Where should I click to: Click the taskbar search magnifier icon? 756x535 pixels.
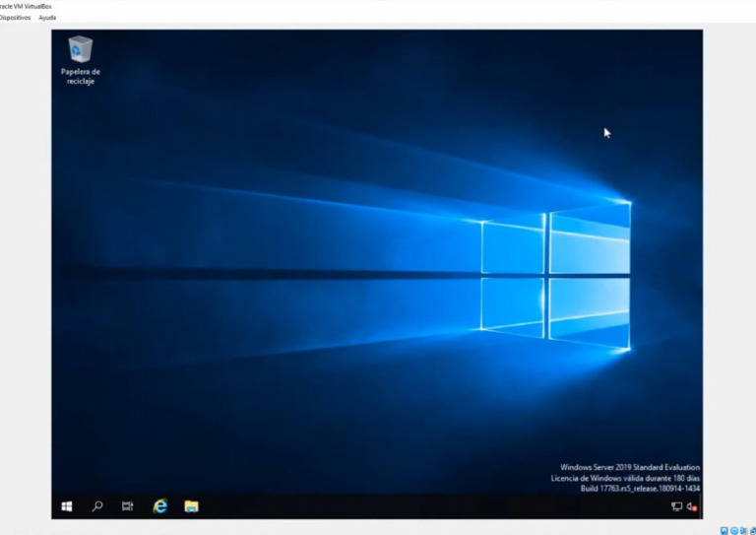point(97,506)
